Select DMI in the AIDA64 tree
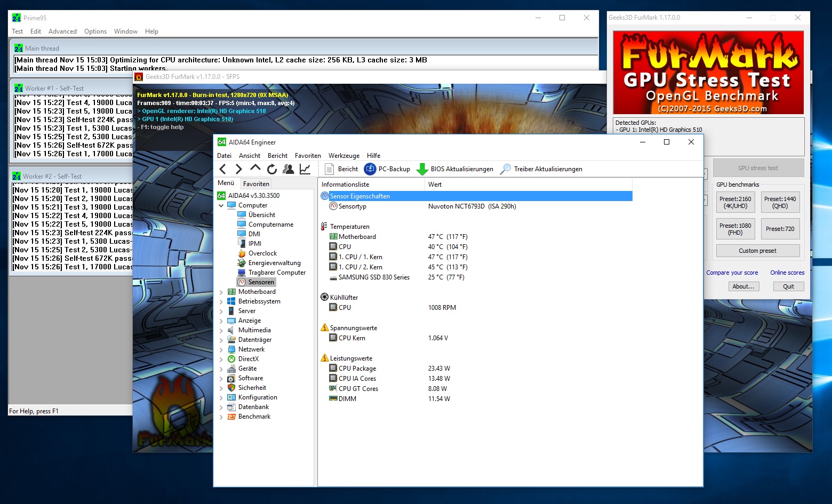Viewport: 832px width, 504px height. (254, 234)
